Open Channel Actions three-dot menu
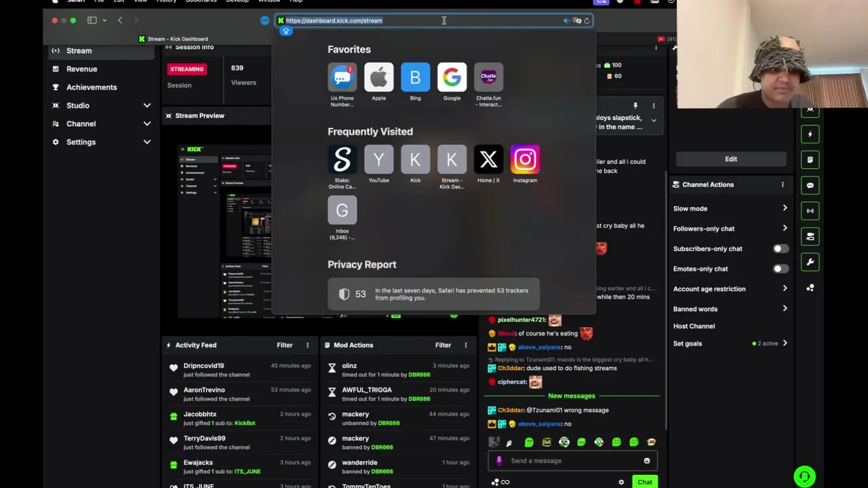 [783, 184]
